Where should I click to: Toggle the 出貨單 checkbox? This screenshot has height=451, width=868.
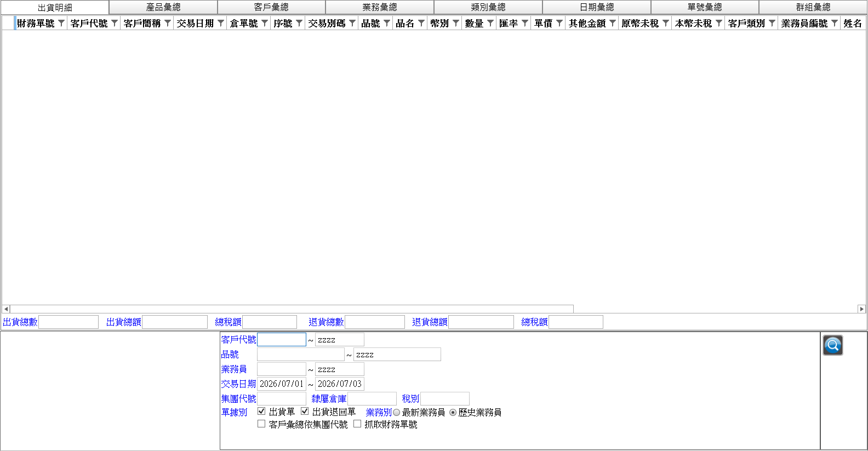[x=261, y=411]
